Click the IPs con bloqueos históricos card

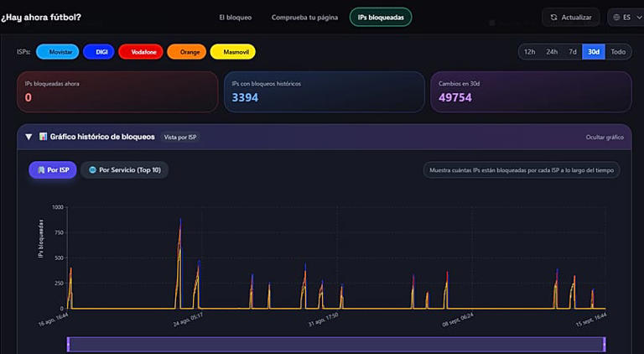click(324, 91)
